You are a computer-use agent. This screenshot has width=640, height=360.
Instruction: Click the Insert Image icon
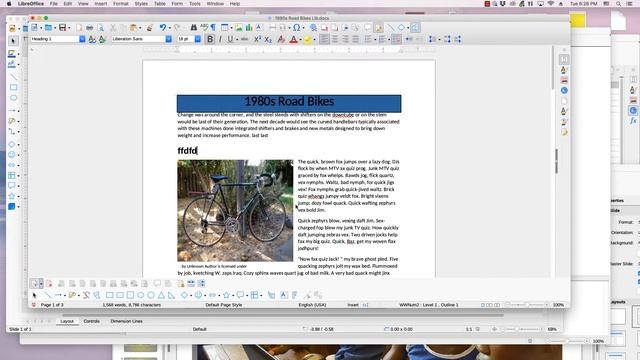click(x=239, y=27)
